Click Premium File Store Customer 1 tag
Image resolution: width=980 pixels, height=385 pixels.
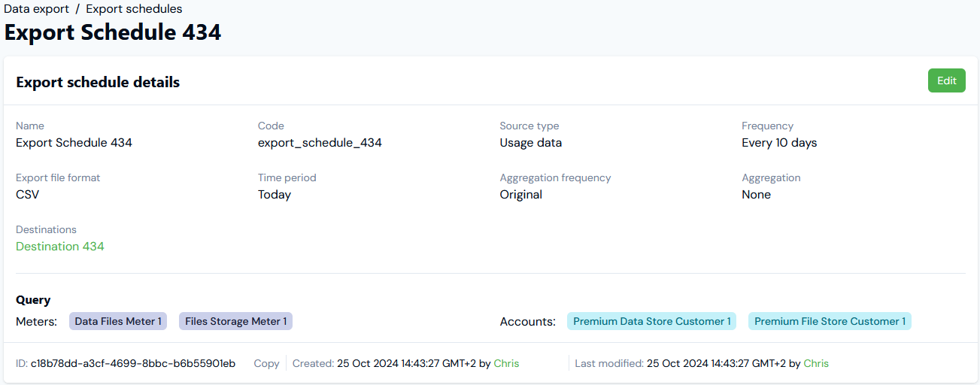pyautogui.click(x=830, y=321)
